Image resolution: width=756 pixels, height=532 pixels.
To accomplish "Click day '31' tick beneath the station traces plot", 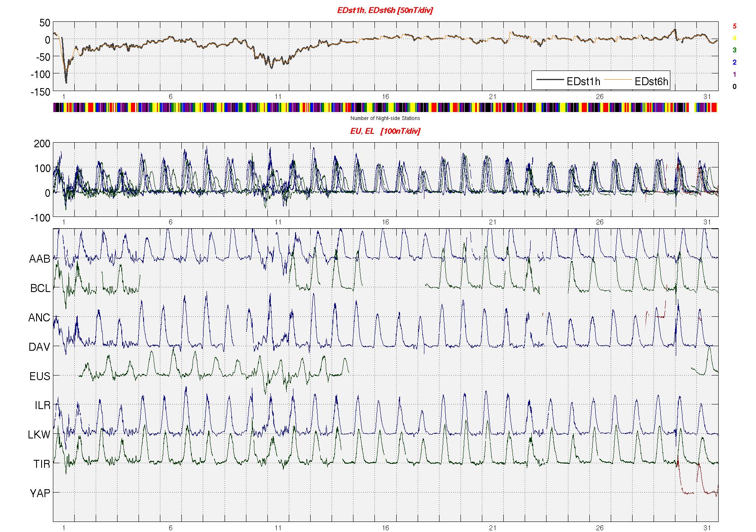I will [707, 528].
